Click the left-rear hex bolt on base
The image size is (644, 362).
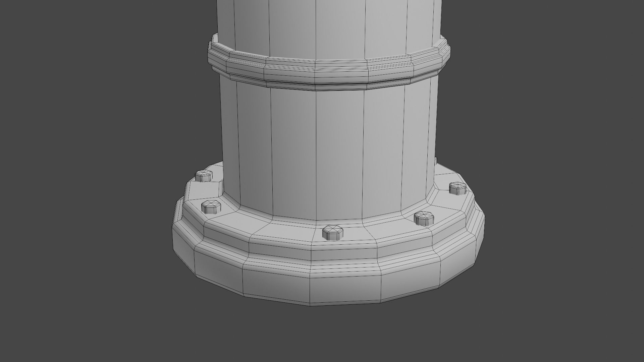(204, 175)
